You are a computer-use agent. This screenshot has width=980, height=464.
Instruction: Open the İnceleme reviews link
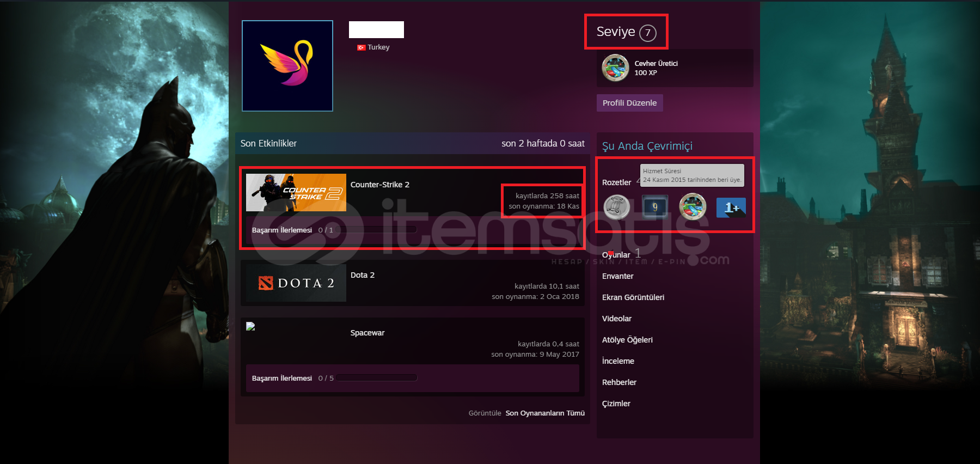[x=618, y=361]
